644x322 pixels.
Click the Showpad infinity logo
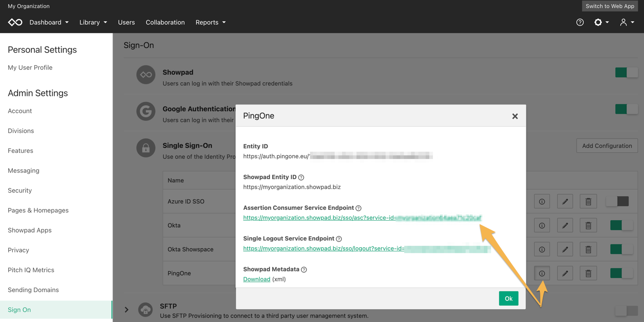pyautogui.click(x=15, y=22)
